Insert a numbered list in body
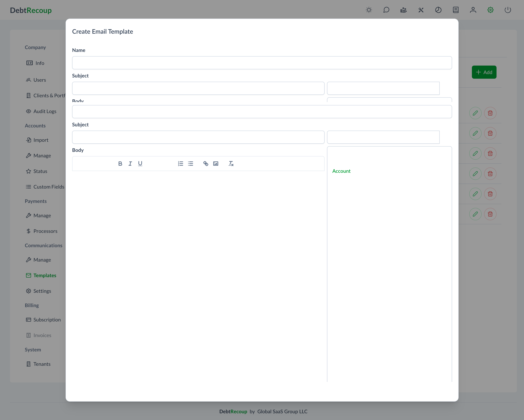The width and height of the screenshot is (524, 420). pyautogui.click(x=181, y=164)
